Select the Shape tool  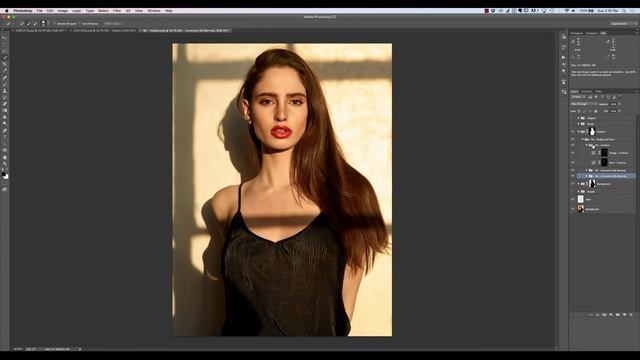point(5,150)
